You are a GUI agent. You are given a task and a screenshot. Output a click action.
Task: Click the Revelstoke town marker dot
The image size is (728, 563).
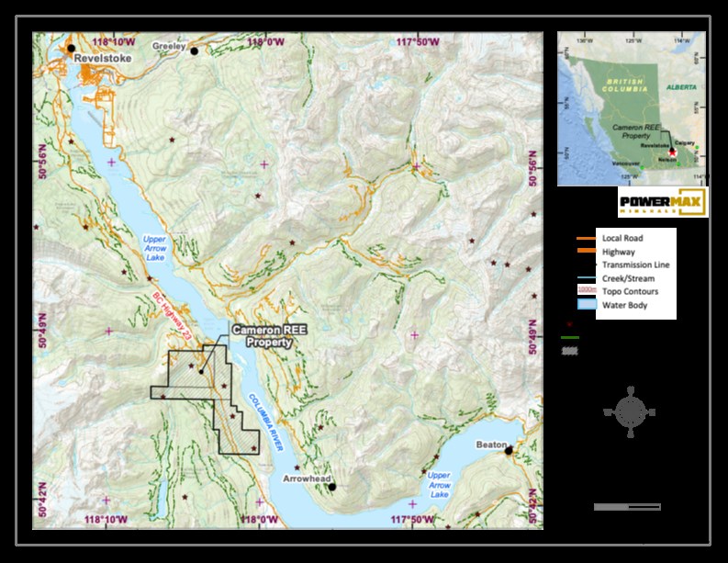click(x=71, y=48)
